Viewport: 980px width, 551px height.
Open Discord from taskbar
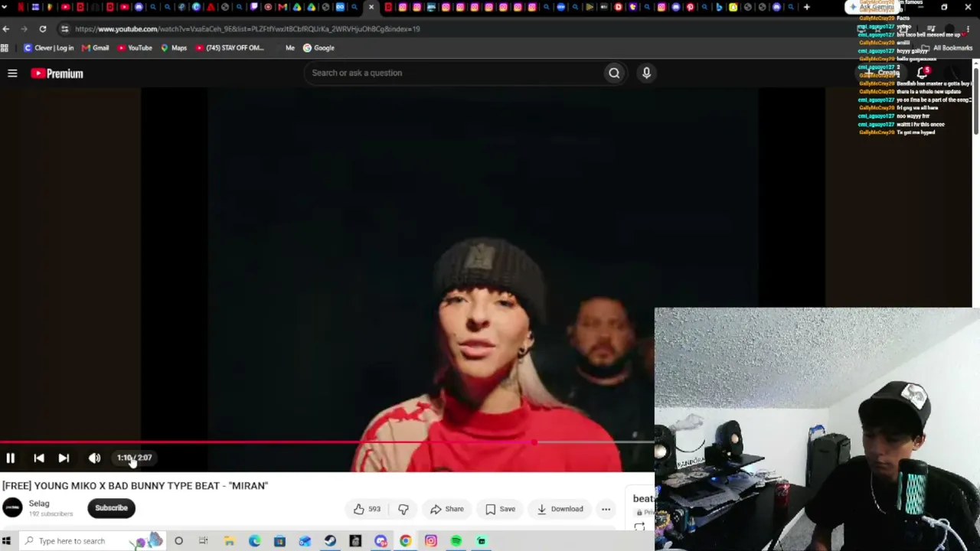click(x=381, y=541)
